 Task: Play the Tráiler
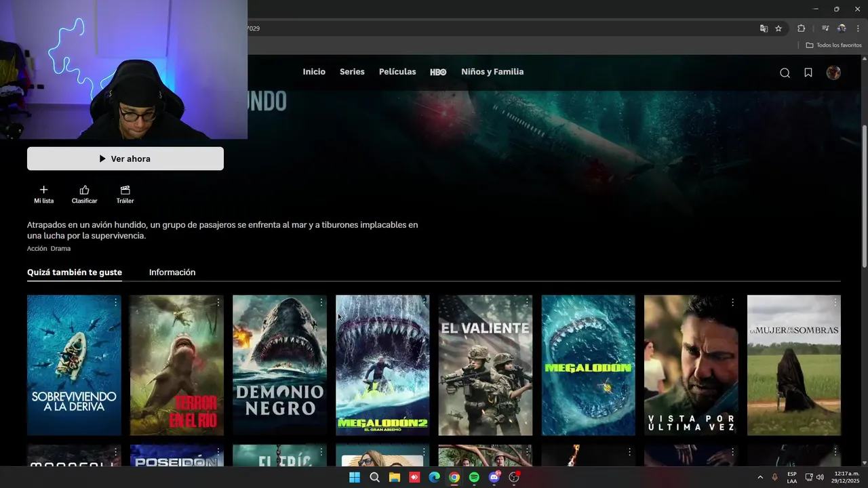[125, 195]
